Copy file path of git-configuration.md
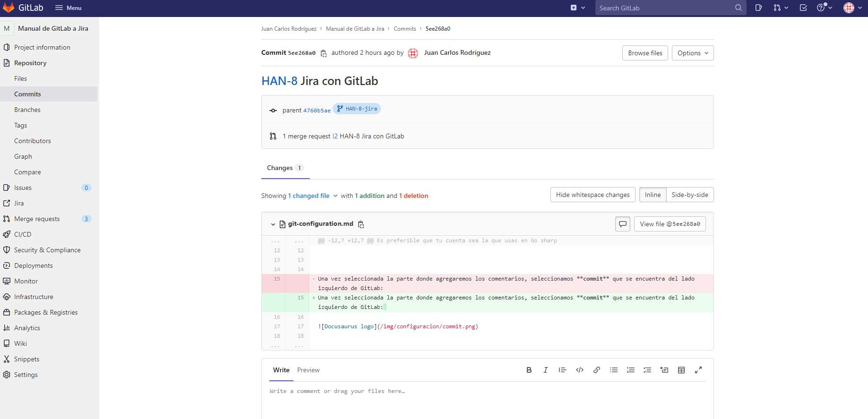Viewport: 868px width, 419px height. [x=361, y=224]
